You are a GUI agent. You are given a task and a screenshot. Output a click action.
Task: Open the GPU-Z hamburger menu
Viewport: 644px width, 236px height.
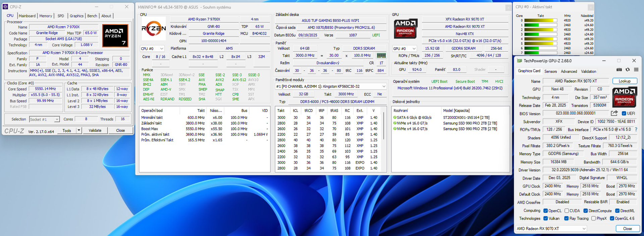(636, 70)
